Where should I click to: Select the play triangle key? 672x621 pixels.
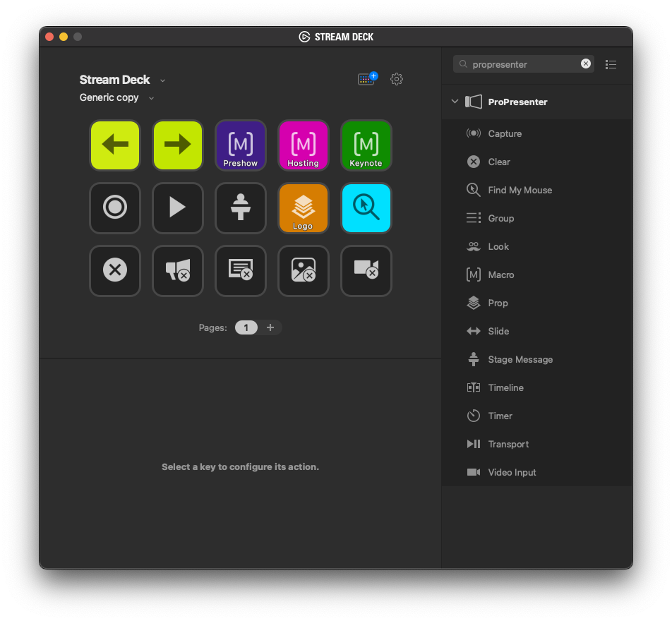pos(178,208)
